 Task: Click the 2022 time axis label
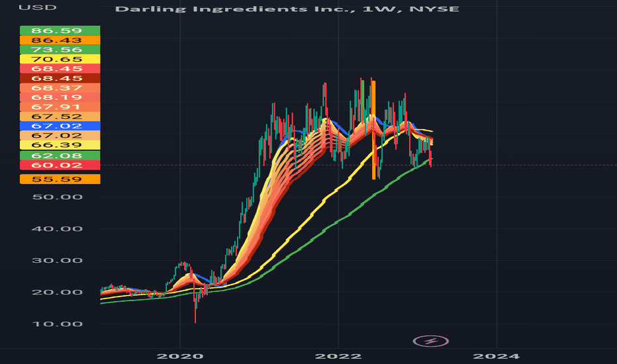(x=338, y=356)
